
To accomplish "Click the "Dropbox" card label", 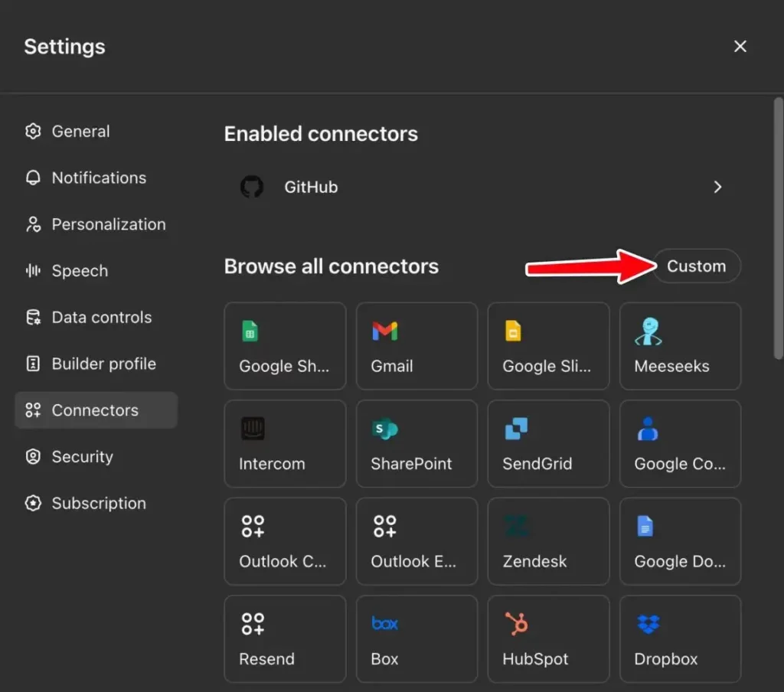I will 665,658.
